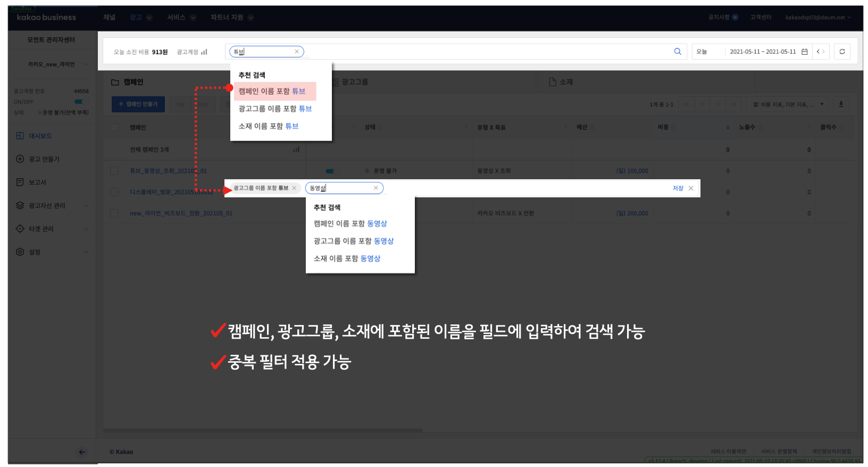
Task: Select suggestion 소재 이름 포함 튜브
Action: pos(269,126)
